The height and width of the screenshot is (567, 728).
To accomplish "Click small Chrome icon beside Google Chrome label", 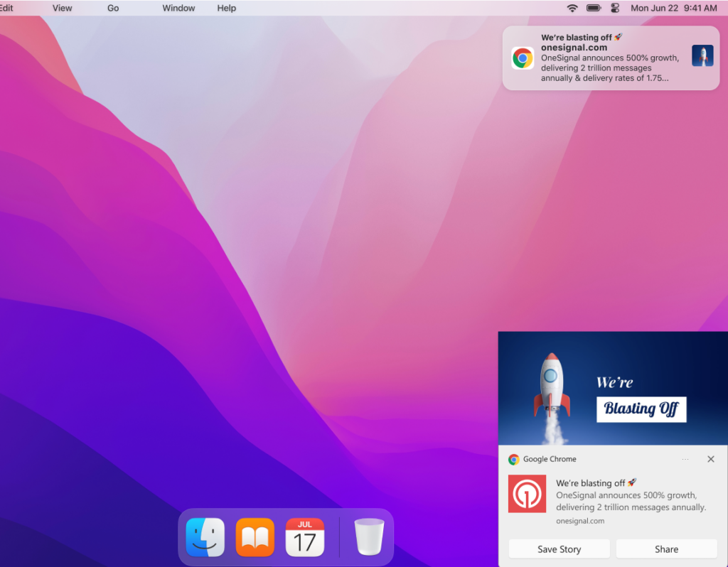I will click(513, 459).
